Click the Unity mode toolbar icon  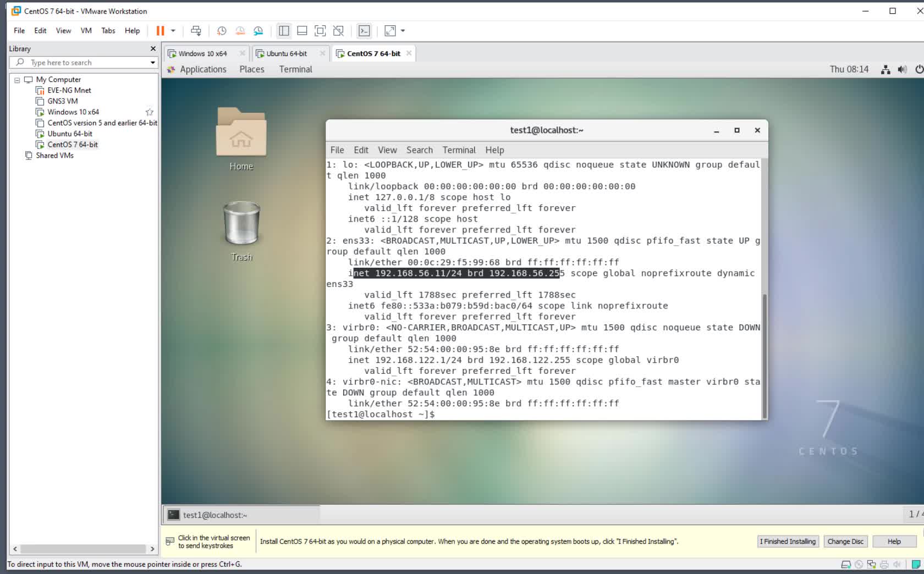point(338,31)
